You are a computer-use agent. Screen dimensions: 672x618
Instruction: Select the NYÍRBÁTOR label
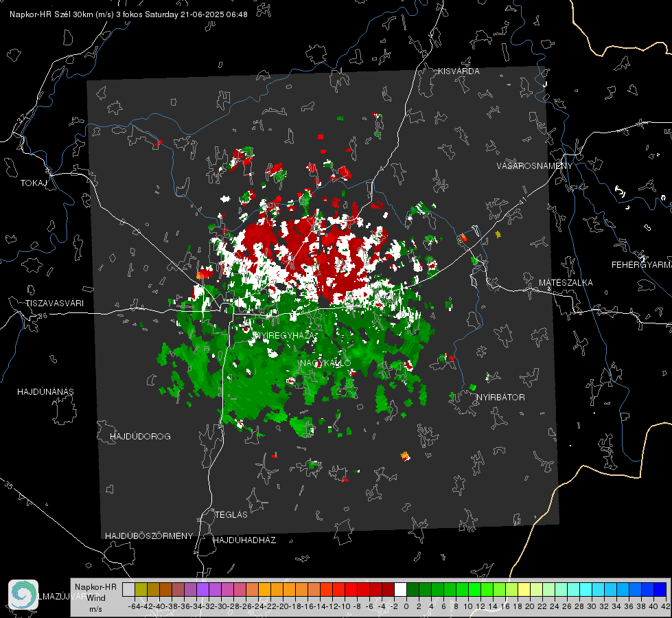(500, 398)
